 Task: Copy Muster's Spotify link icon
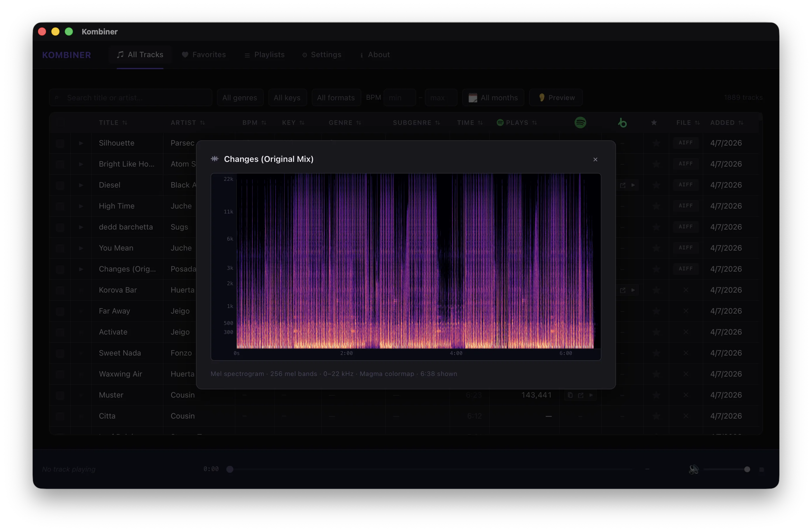pyautogui.click(x=570, y=395)
